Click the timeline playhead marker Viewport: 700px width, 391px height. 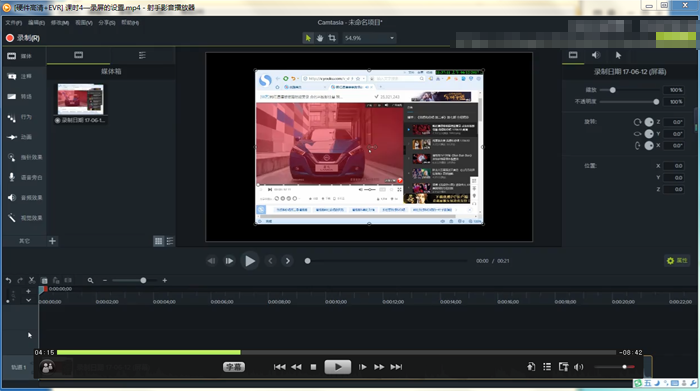43,289
